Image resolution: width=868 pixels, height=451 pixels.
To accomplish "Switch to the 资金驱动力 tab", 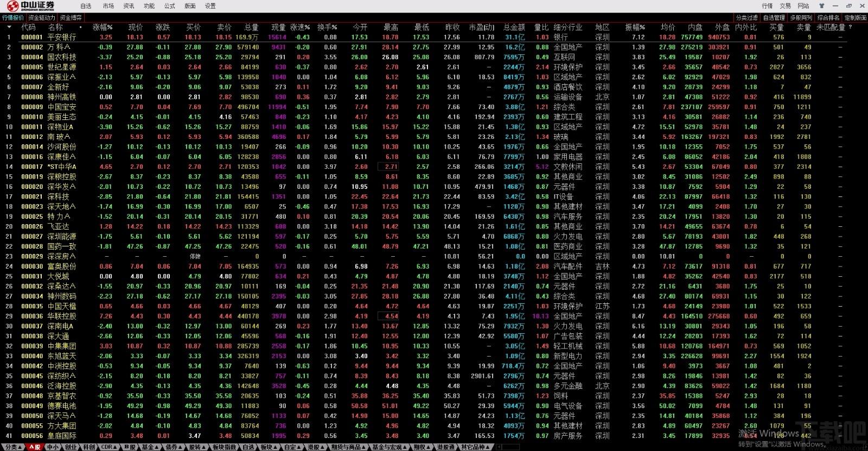I will click(42, 18).
